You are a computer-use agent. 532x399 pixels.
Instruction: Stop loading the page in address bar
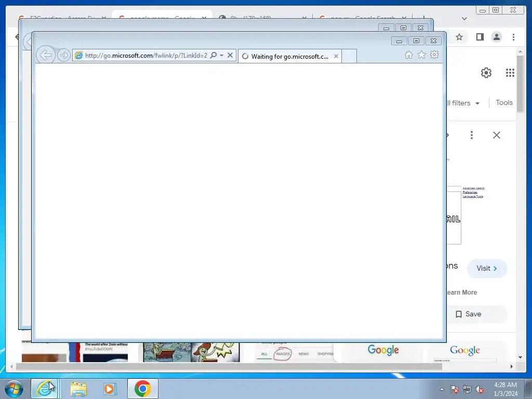pos(230,55)
